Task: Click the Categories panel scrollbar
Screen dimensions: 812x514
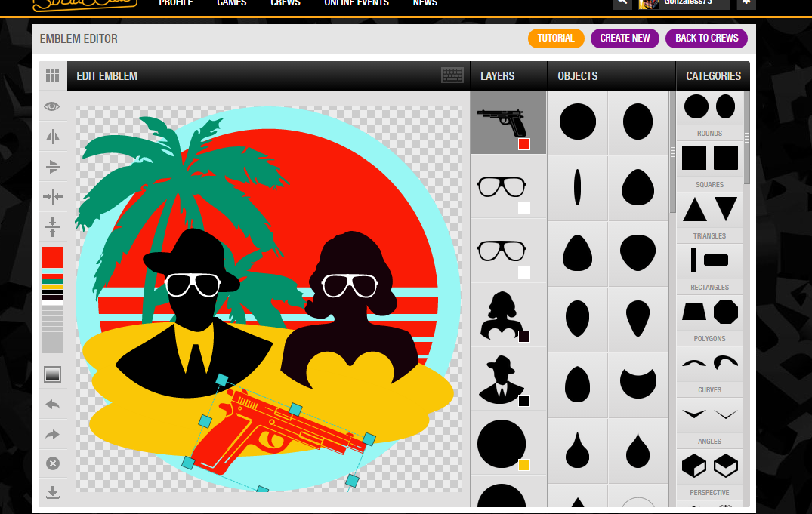Action: (747, 137)
